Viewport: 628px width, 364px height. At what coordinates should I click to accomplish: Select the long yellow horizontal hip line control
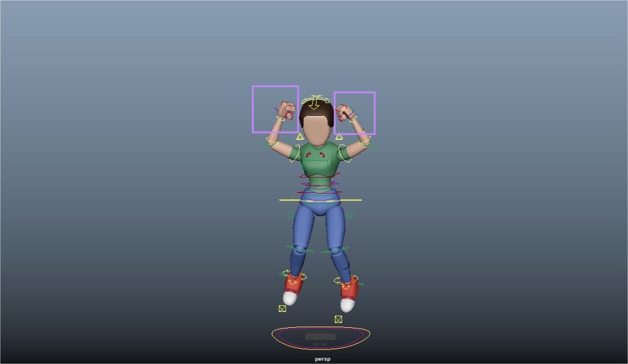(320, 200)
